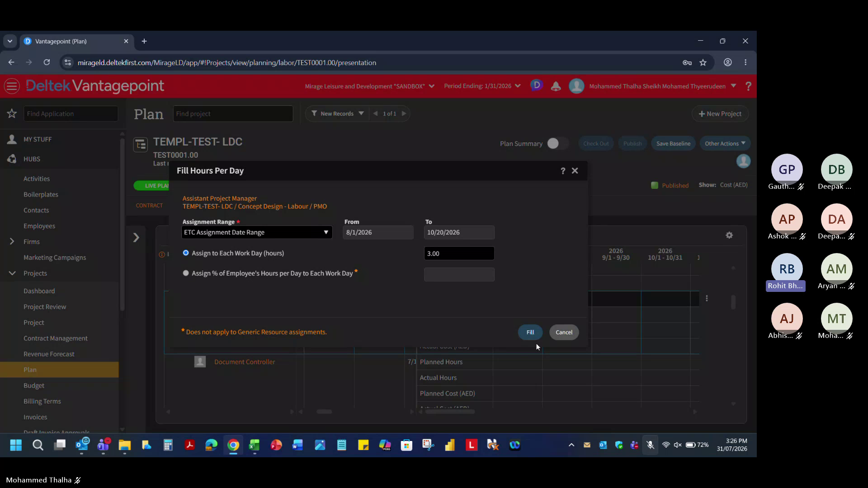The width and height of the screenshot is (868, 488).
Task: Click the muted microphone tray icon
Action: (650, 445)
